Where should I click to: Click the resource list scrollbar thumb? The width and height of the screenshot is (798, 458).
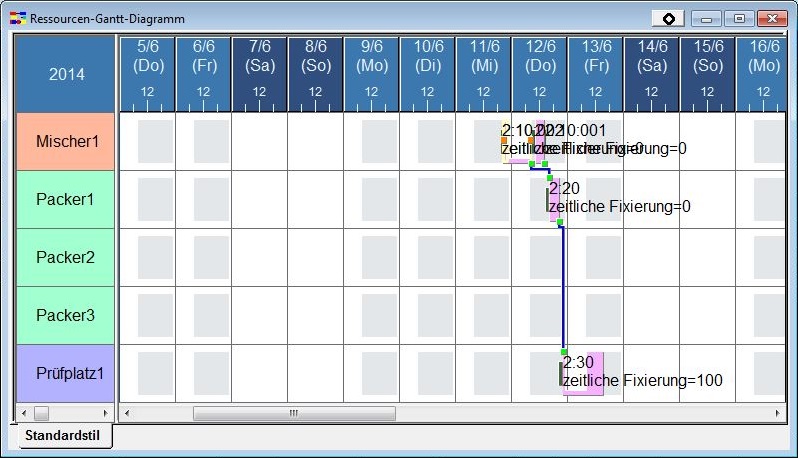tap(41, 413)
